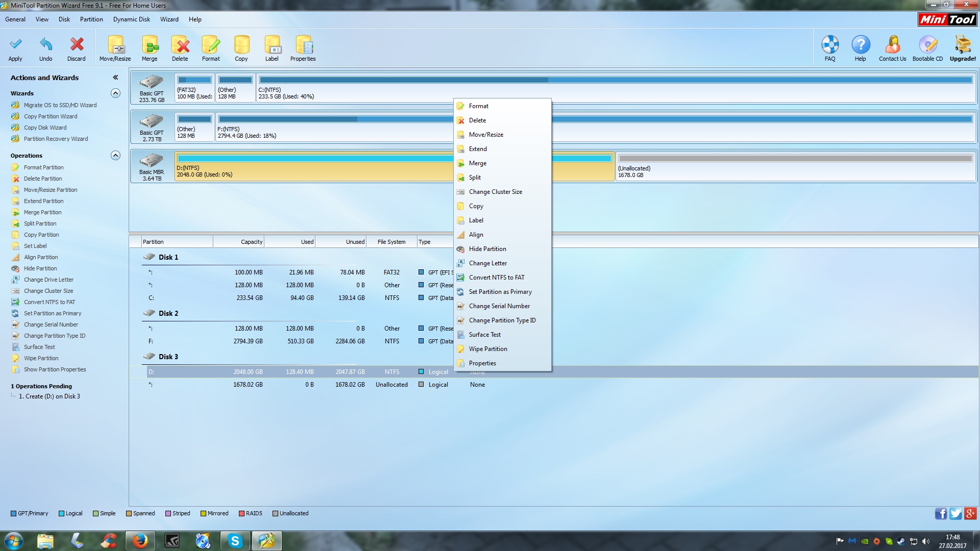Choose Extend from the context menu
980x551 pixels.
pyautogui.click(x=478, y=149)
